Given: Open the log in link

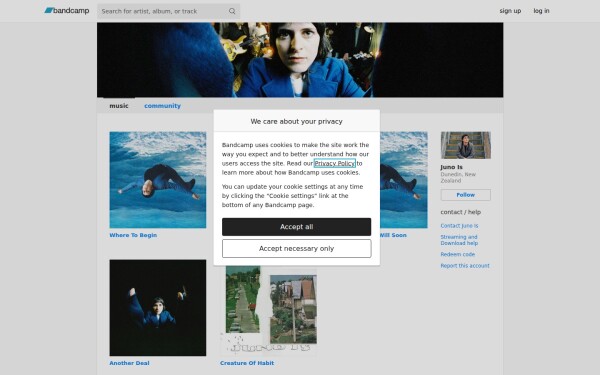Looking at the screenshot, I should tap(541, 11).
